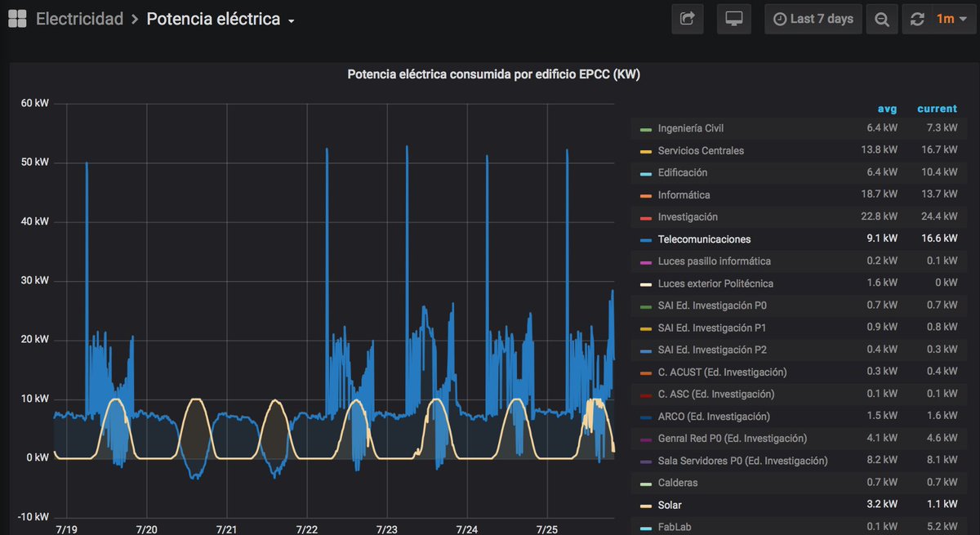
Task: Select C. ASC (Ed. Investigación) legend entry
Action: tap(716, 394)
